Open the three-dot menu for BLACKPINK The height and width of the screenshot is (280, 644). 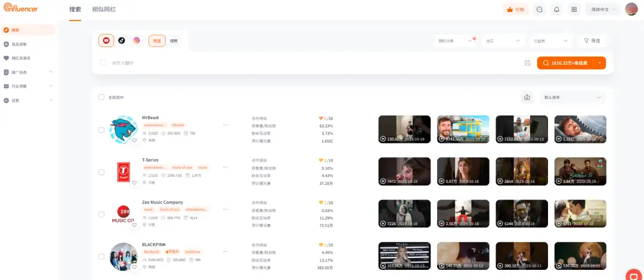click(x=225, y=251)
